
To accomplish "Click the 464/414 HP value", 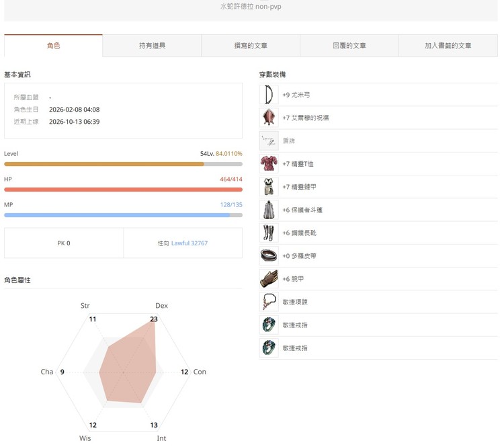I will [x=231, y=179].
